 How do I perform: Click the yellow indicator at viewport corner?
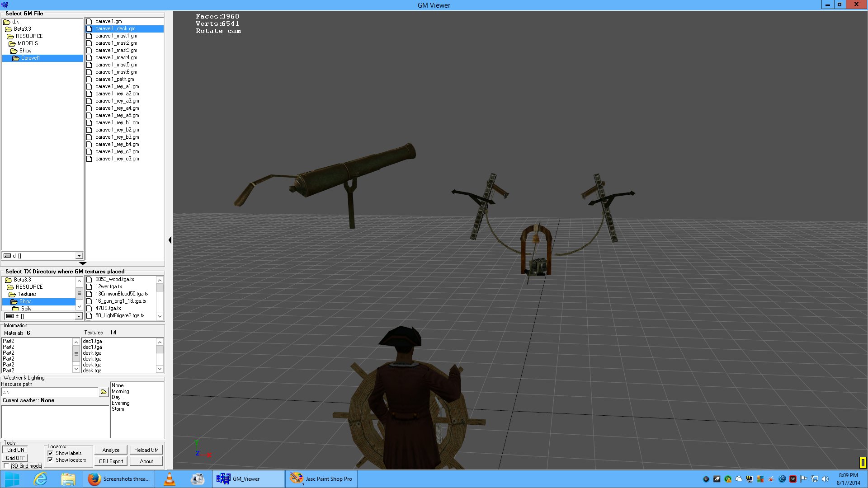coord(863,462)
